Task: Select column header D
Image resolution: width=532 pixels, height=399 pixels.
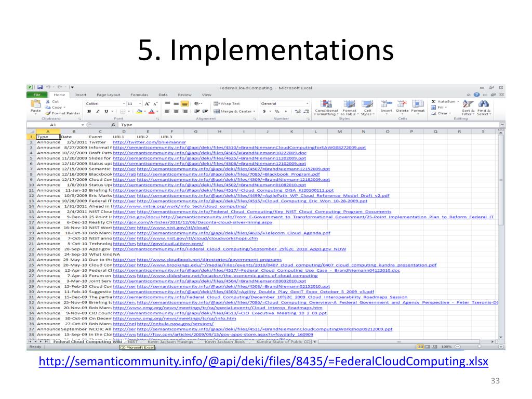Action: tap(124, 131)
